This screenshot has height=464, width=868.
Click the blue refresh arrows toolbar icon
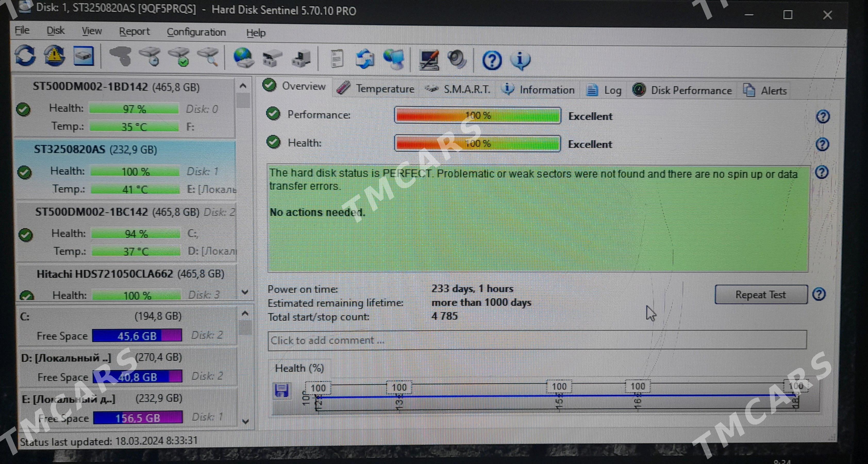point(25,56)
